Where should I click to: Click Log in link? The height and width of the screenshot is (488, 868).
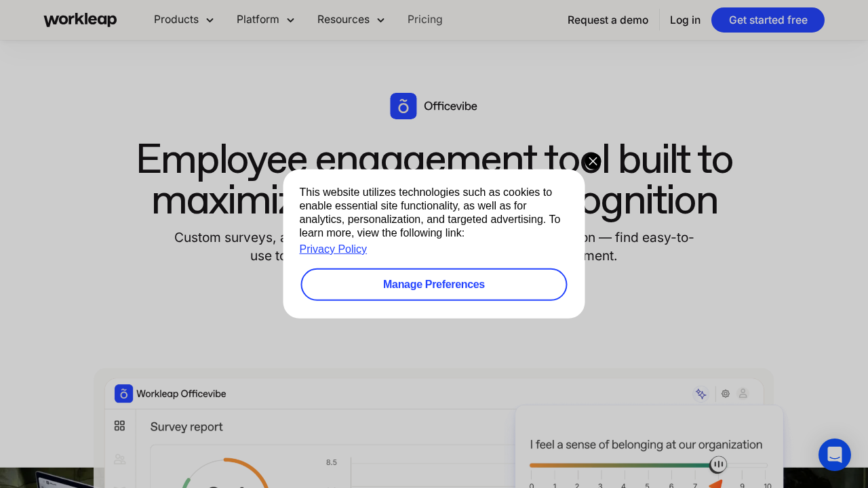coord(685,20)
